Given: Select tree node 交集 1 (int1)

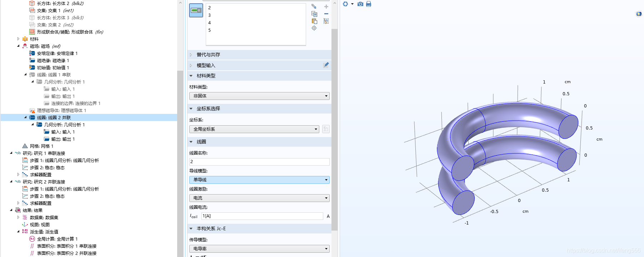Looking at the screenshot, I should (51, 10).
